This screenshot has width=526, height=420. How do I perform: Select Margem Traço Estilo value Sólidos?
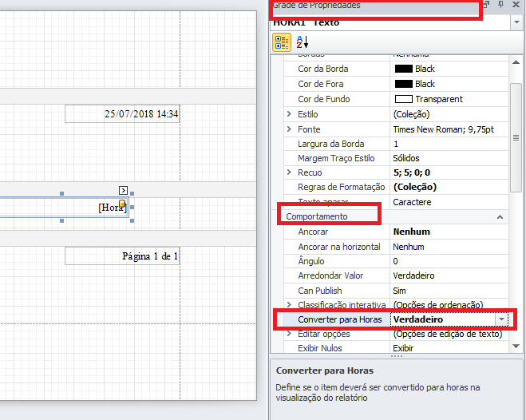pyautogui.click(x=449, y=158)
